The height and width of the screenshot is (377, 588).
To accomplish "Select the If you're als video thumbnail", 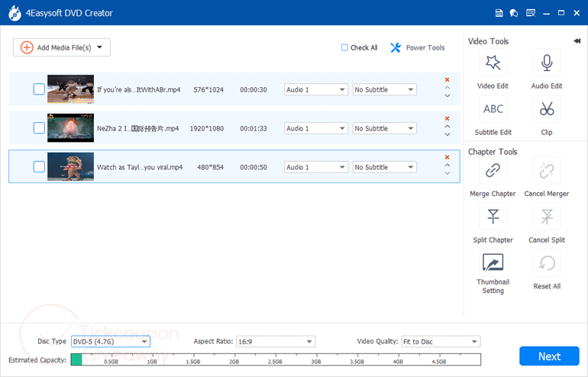I will (70, 89).
